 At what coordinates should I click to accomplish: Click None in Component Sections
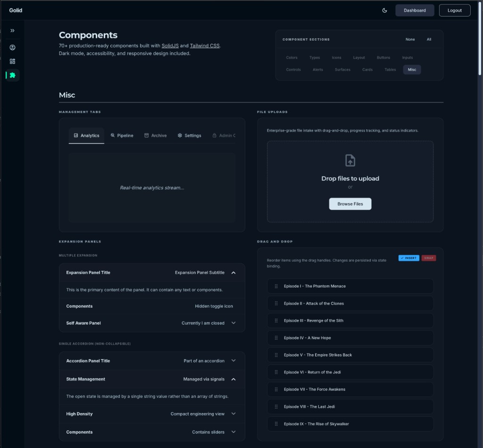[x=410, y=39]
